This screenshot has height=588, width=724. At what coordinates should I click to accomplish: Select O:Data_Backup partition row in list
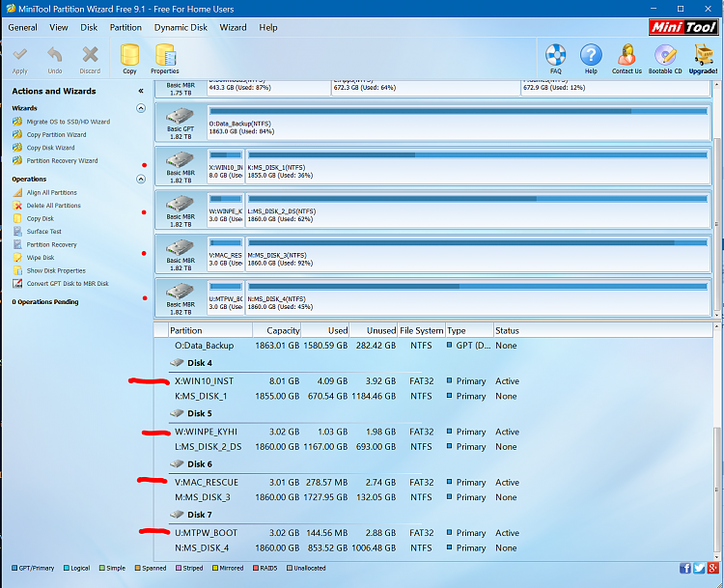coord(347,346)
